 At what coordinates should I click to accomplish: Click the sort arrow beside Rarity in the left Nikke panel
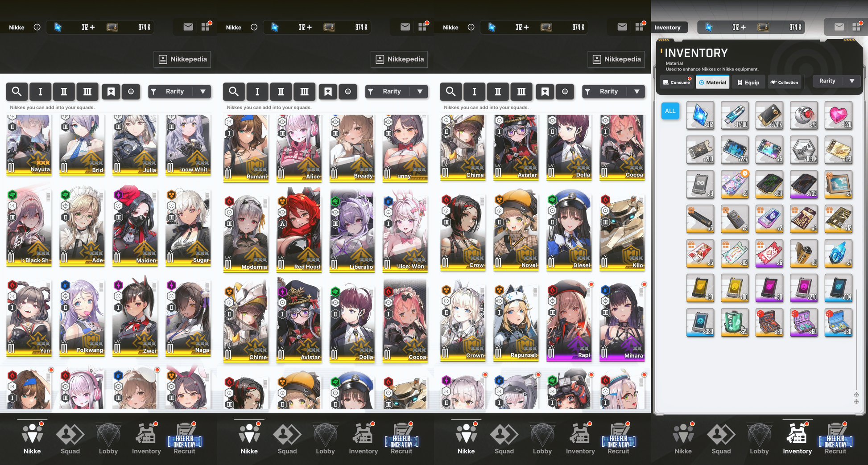pyautogui.click(x=203, y=91)
